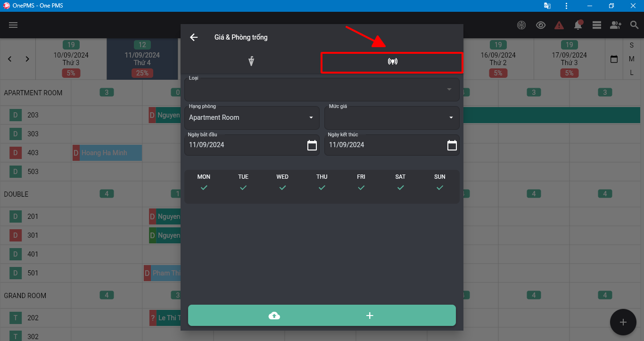Click the red D badge of room 301

point(15,235)
